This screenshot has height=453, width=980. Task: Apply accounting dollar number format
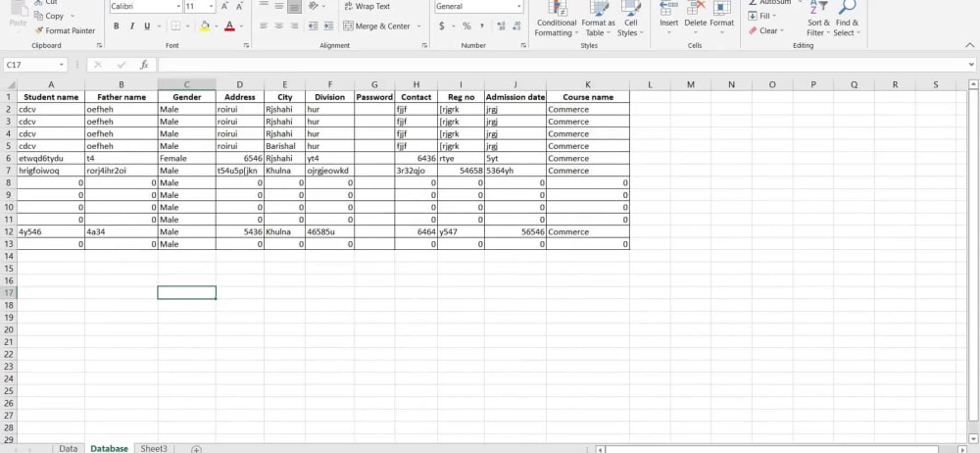[x=443, y=26]
